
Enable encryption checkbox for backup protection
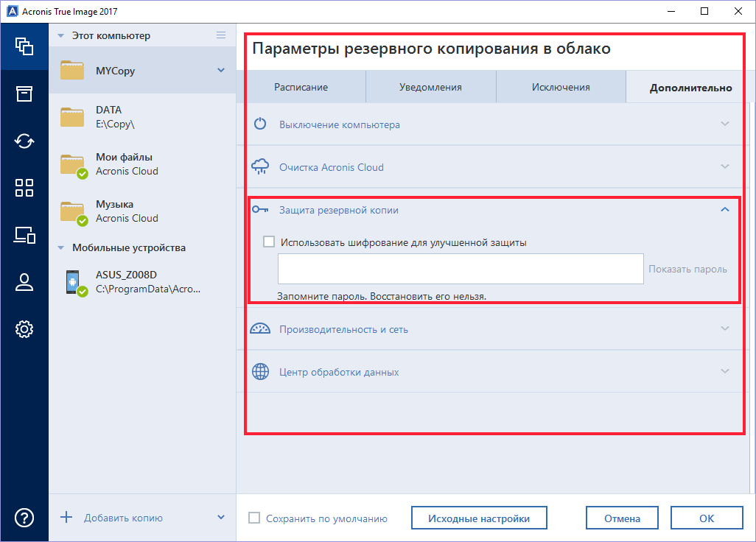click(x=269, y=242)
